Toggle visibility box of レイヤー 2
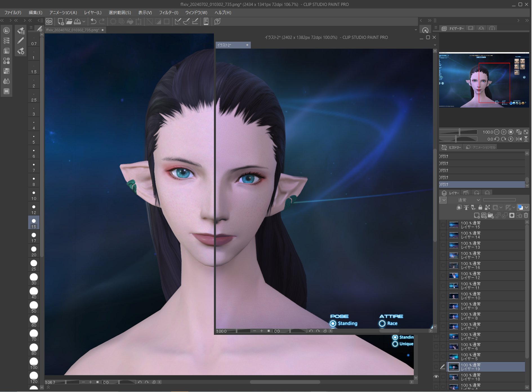The image size is (532, 392). (436, 336)
